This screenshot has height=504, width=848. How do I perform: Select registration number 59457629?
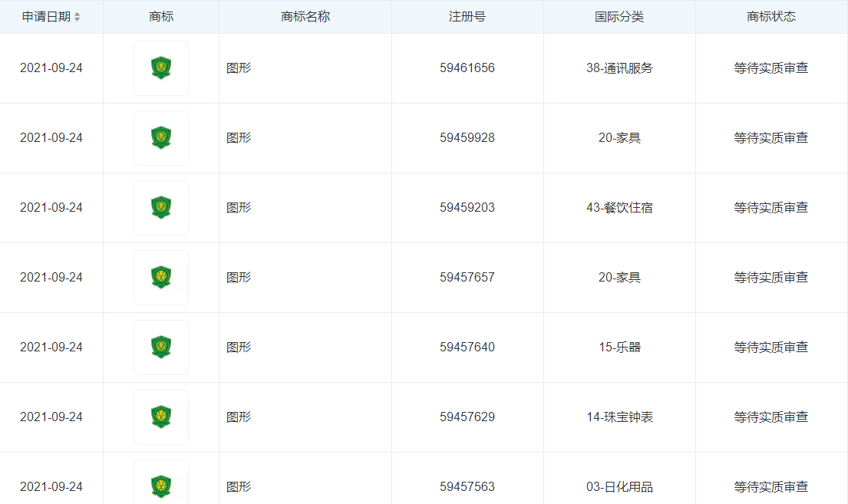467,417
